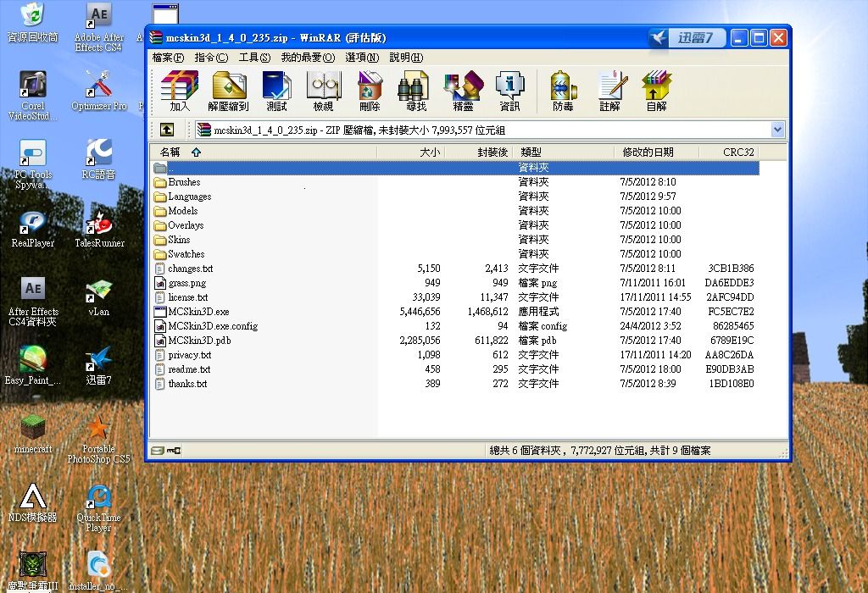Screen dimensions: 868x593
Task: Click the View (檢視) book icon
Action: 323,91
